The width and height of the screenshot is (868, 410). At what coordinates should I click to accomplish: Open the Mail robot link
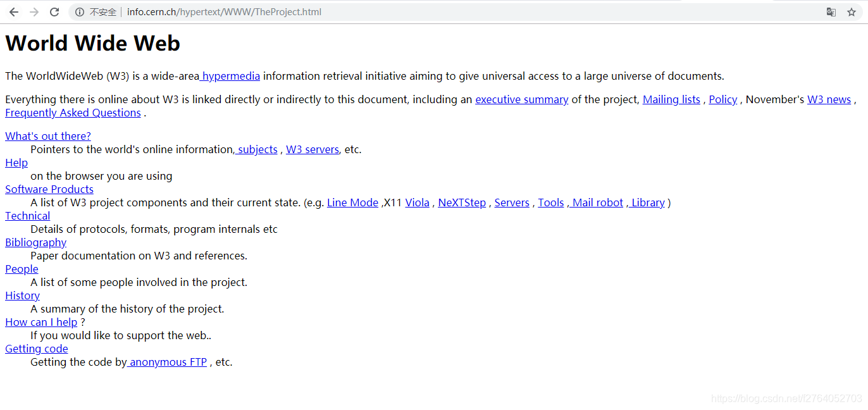coord(595,202)
